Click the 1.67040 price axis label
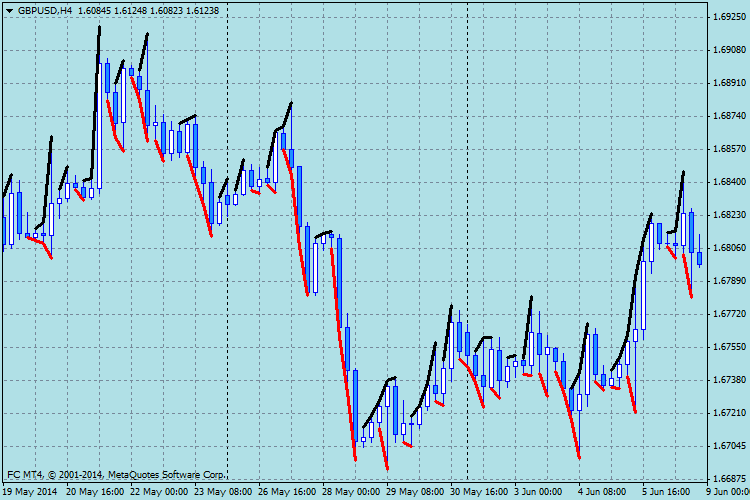The width and height of the screenshot is (750, 500). [x=729, y=446]
